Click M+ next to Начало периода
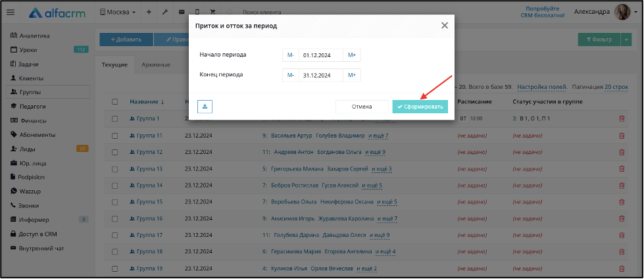This screenshot has width=644, height=279. tap(352, 55)
